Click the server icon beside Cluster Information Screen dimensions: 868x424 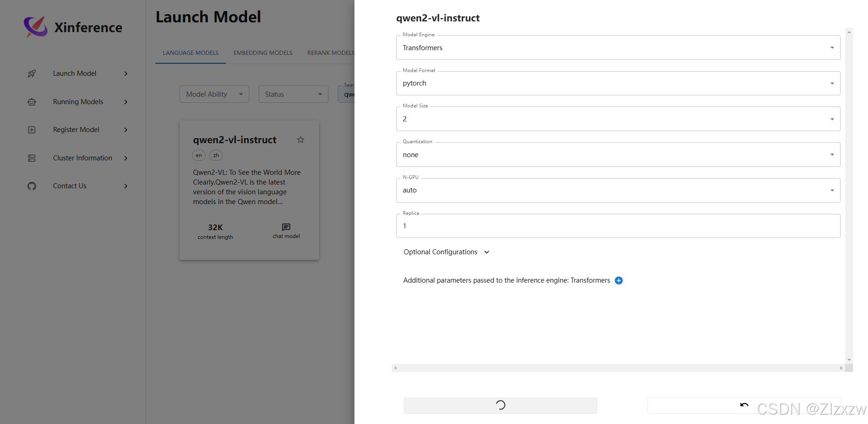coord(32,158)
